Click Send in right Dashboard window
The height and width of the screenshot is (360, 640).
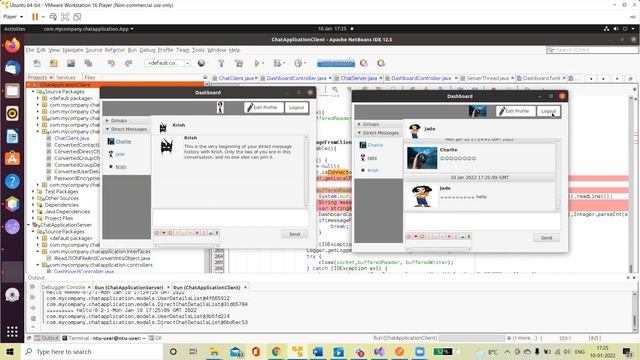coord(546,238)
